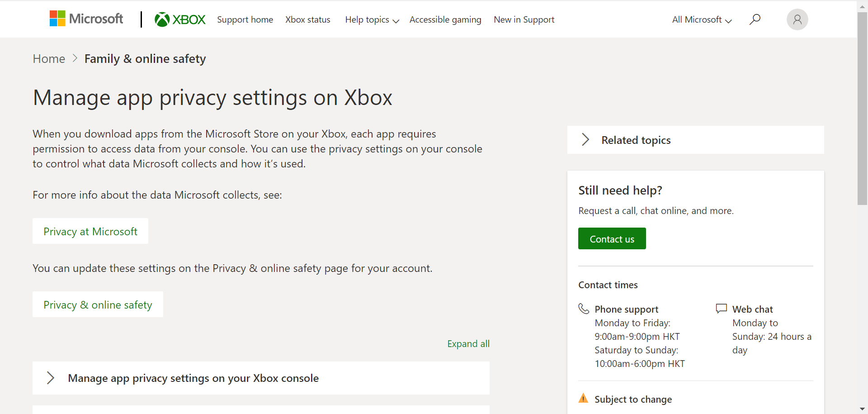Open Support home
The image size is (868, 414).
pyautogui.click(x=245, y=19)
